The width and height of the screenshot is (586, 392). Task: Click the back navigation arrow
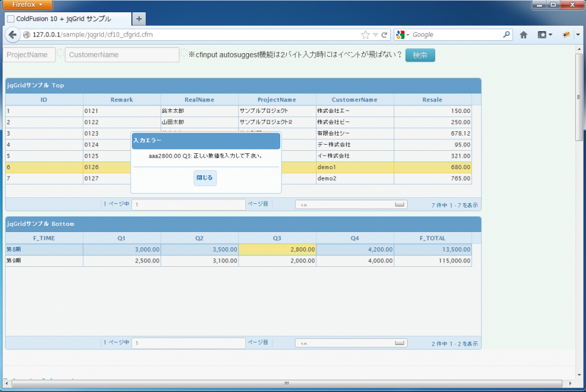tap(12, 35)
